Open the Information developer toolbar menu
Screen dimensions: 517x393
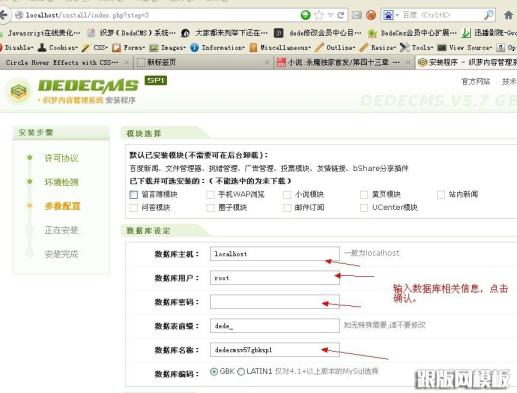(x=217, y=48)
